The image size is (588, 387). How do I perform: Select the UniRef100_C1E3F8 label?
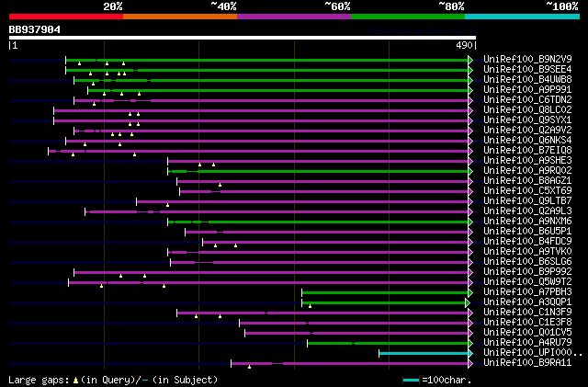(527, 323)
